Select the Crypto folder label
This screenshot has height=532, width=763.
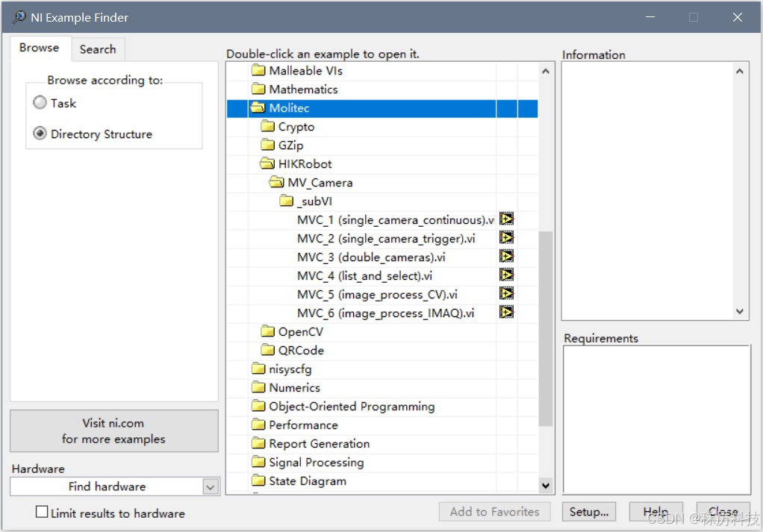(x=296, y=127)
